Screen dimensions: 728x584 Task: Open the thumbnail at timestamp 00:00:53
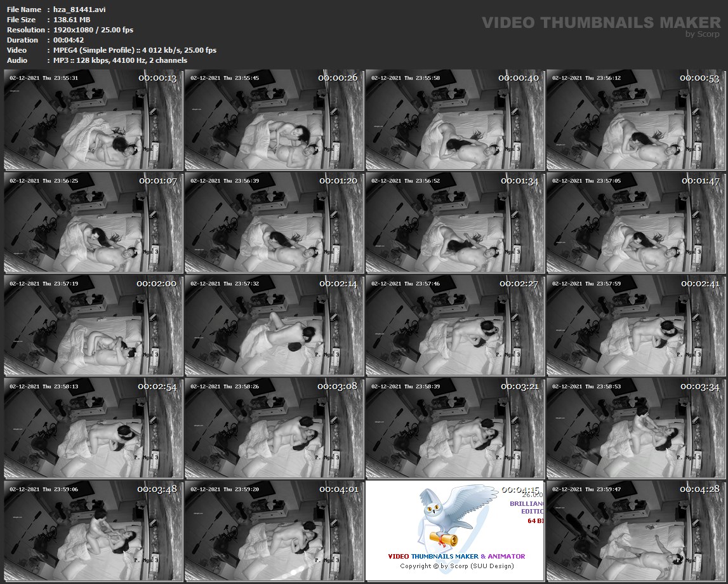[635, 120]
